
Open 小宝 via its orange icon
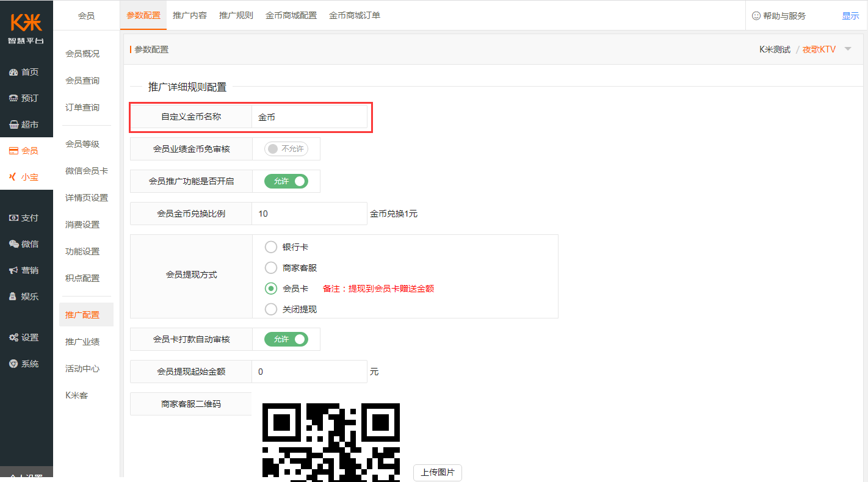pyautogui.click(x=13, y=177)
